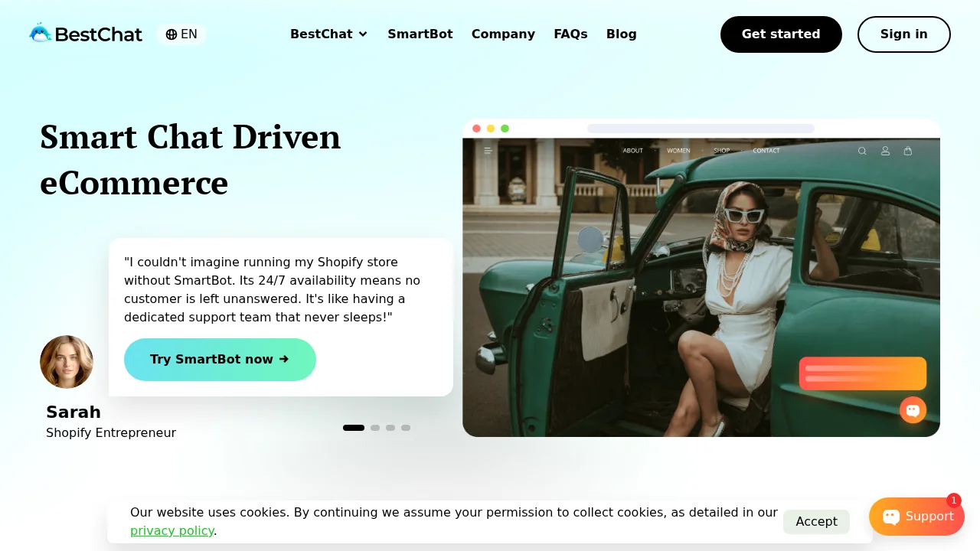Open the hamburger menu icon in store mockup
The width and height of the screenshot is (980, 551).
488,151
